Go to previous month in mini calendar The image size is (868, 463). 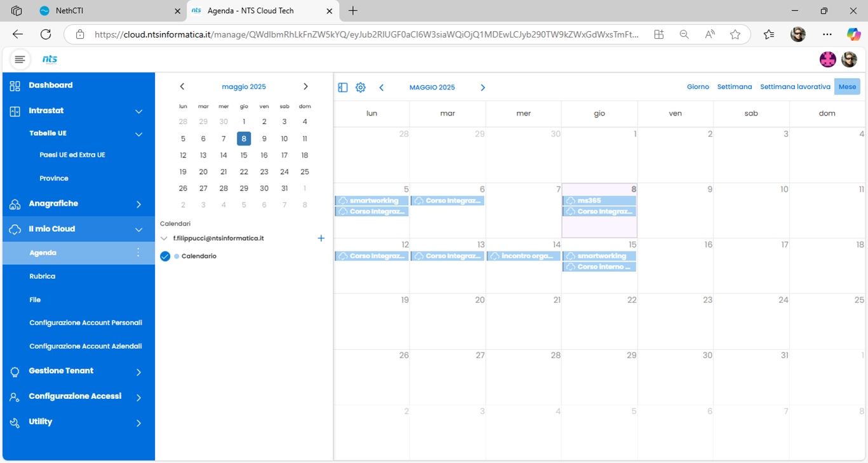point(182,86)
